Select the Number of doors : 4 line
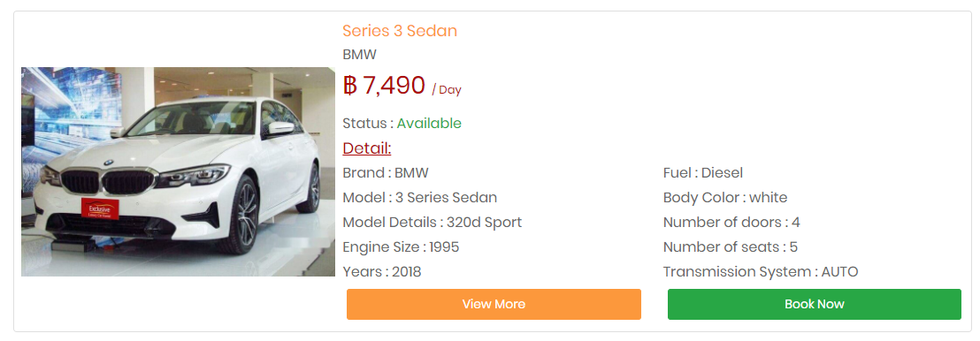Image resolution: width=980 pixels, height=341 pixels. [x=731, y=223]
